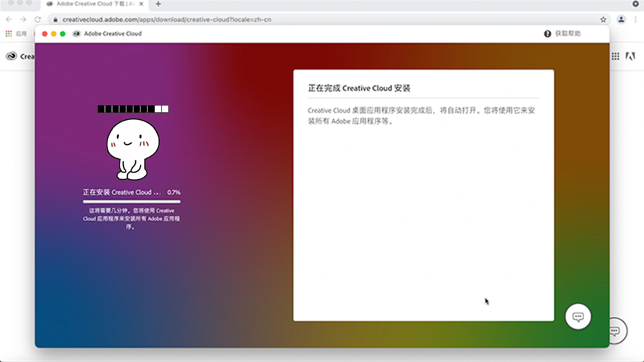The image size is (644, 362).
Task: Click the Adobe Creative Cloud window title text
Action: pyautogui.click(x=113, y=34)
